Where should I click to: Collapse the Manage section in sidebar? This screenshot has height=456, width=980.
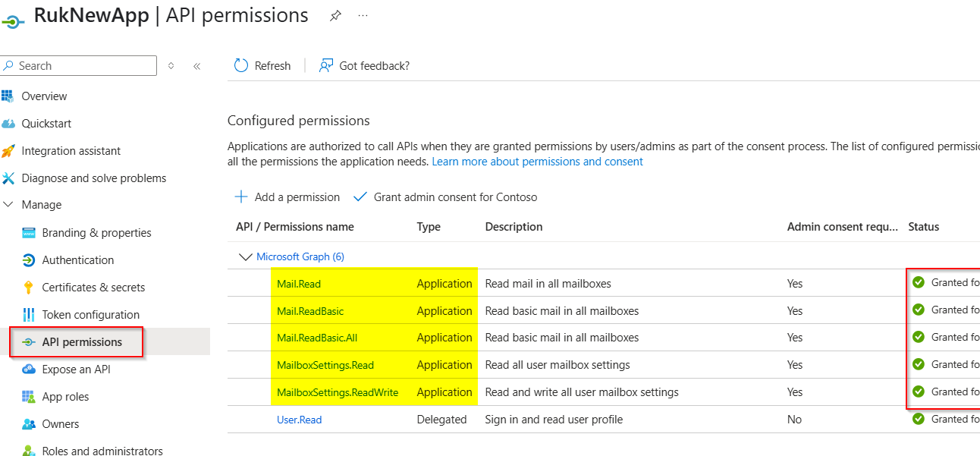tap(8, 205)
